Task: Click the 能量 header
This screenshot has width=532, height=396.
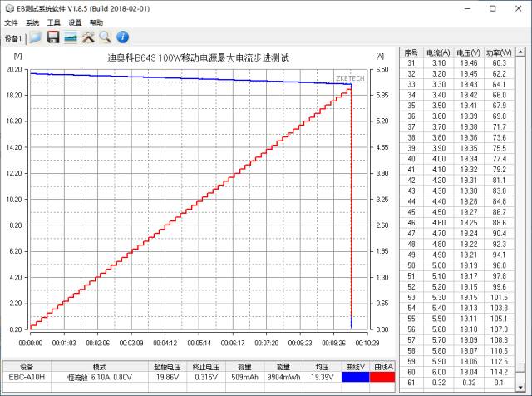Action: [283, 367]
